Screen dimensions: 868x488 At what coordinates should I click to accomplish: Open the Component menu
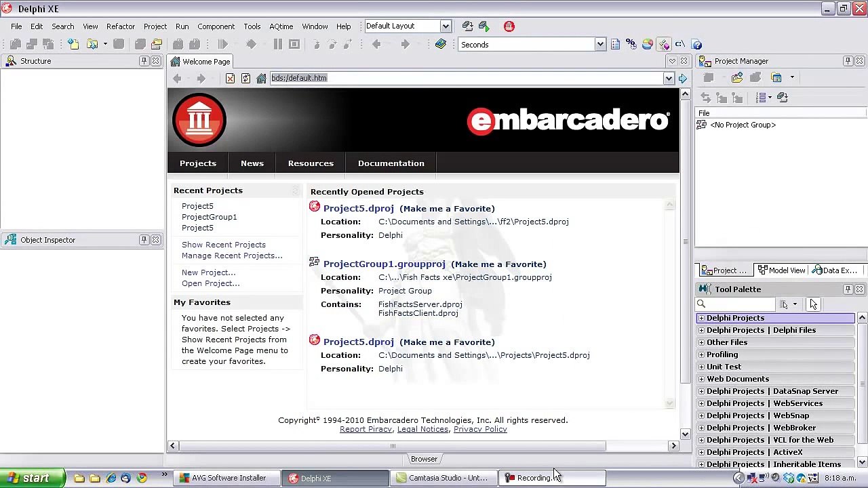(216, 26)
